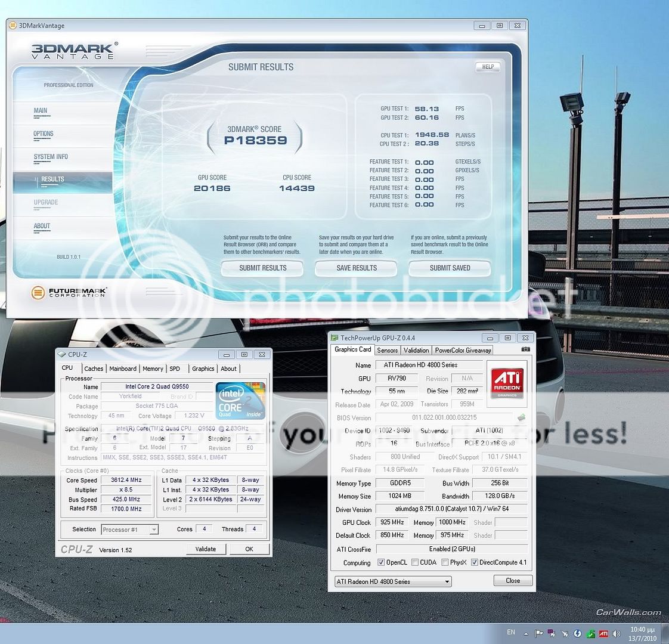
Task: Open OPTIONS in 3DMark sidebar
Action: tap(44, 134)
